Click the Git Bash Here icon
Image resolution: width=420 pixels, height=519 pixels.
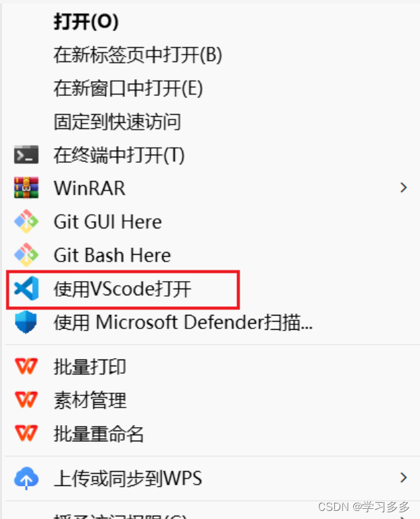[x=26, y=255]
